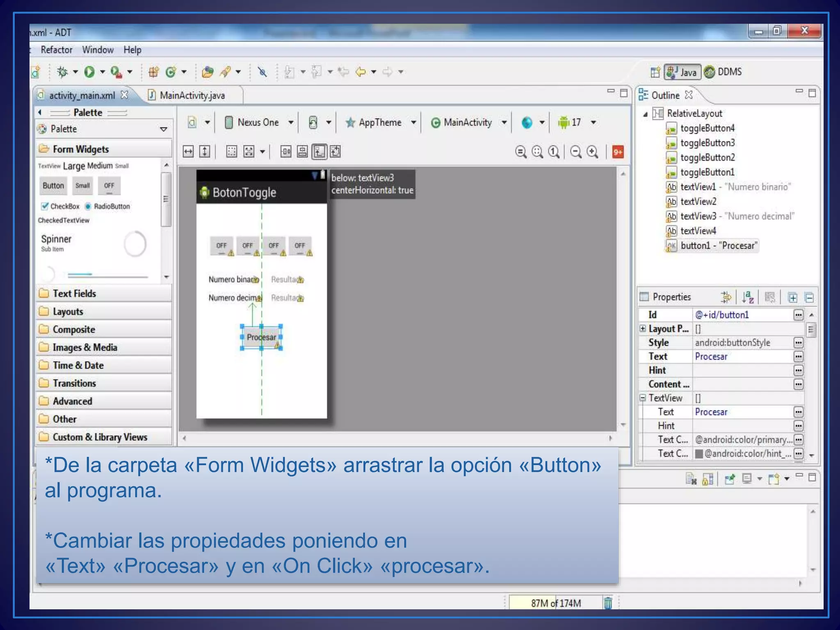This screenshot has width=840, height=630.
Task: Click the green Run button icon
Action: [x=89, y=72]
